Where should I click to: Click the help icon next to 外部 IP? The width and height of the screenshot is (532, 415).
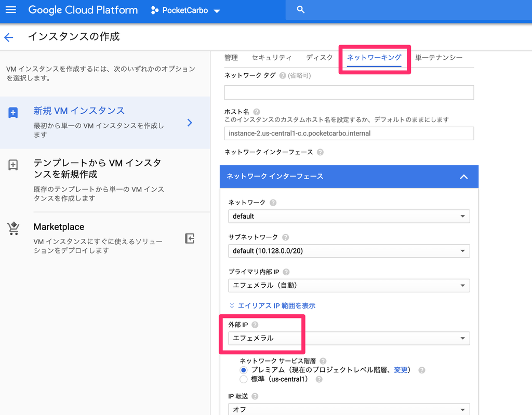coord(255,324)
